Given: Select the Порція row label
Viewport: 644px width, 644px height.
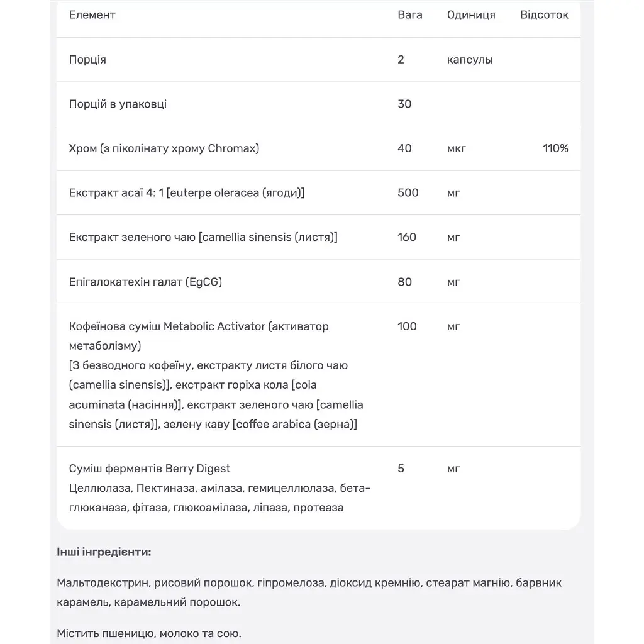Looking at the screenshot, I should 87,60.
